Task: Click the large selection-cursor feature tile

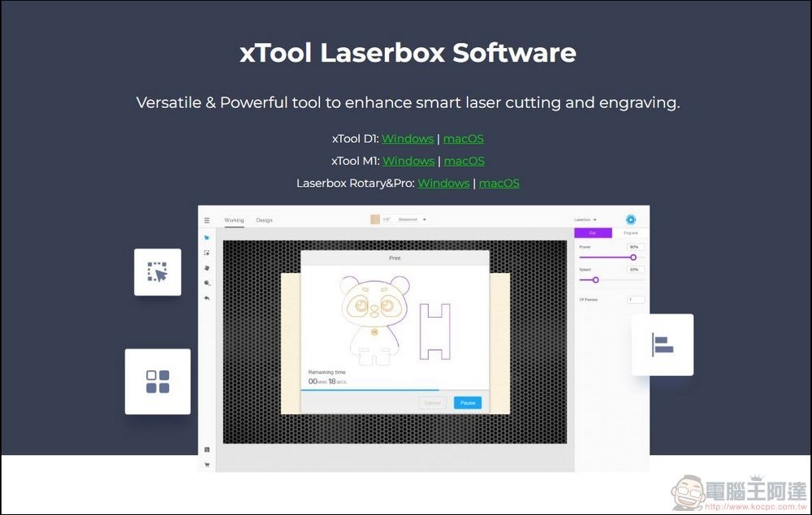Action: tap(158, 272)
